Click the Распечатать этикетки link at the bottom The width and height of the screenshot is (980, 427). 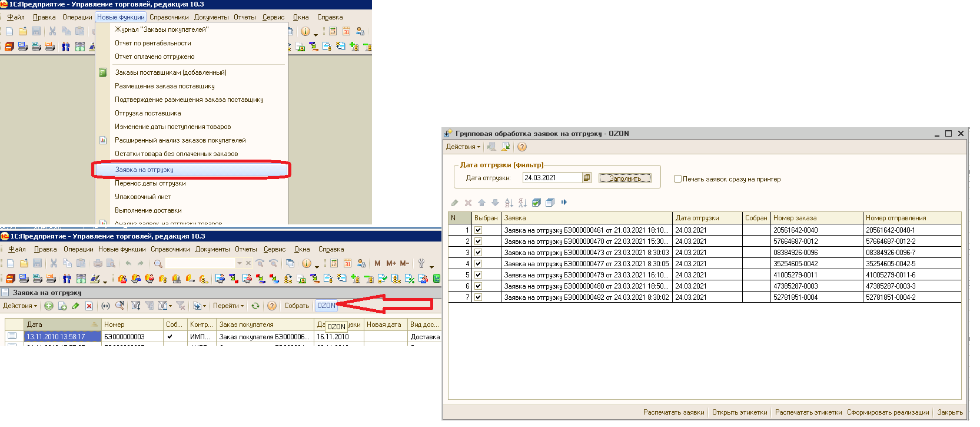(x=808, y=412)
